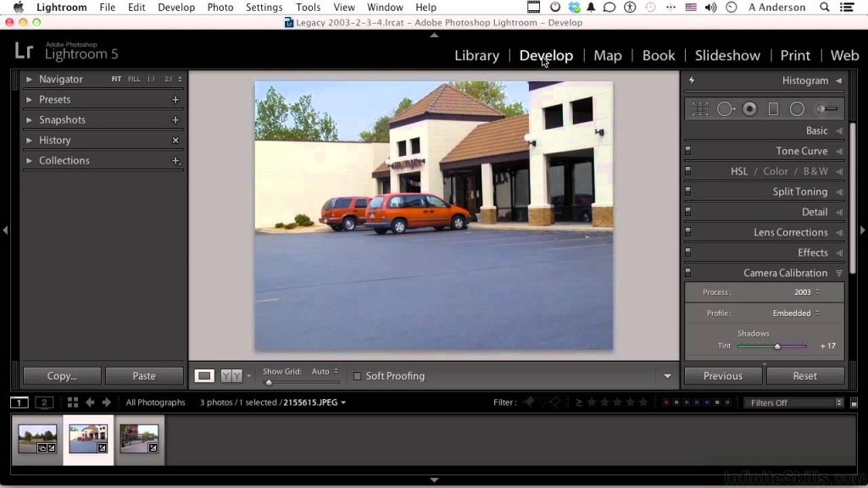Switch to the Library module
The width and height of the screenshot is (868, 488).
tap(476, 55)
